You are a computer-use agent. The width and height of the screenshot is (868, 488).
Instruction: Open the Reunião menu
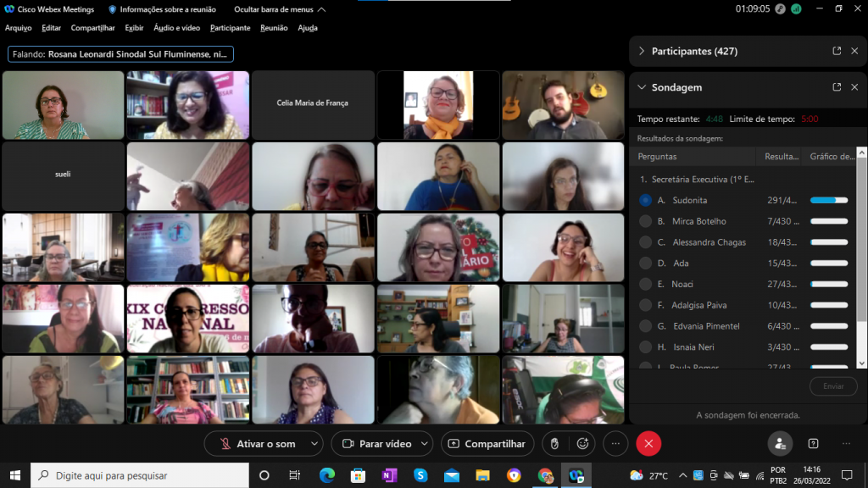[x=274, y=28]
